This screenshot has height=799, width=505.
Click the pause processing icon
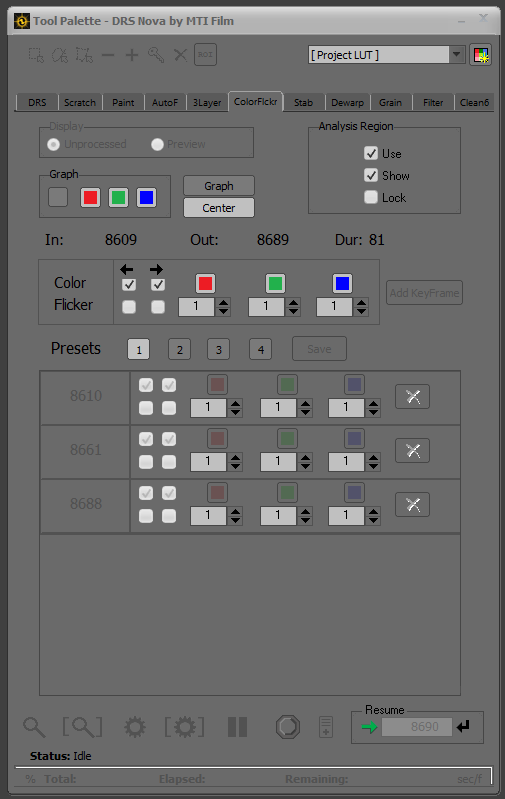(237, 727)
